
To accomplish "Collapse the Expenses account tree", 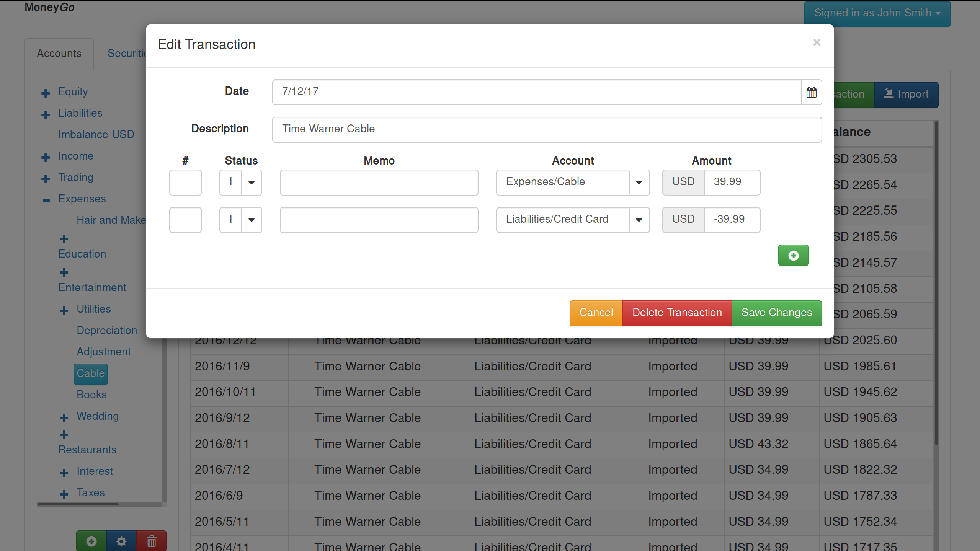I will (x=46, y=200).
